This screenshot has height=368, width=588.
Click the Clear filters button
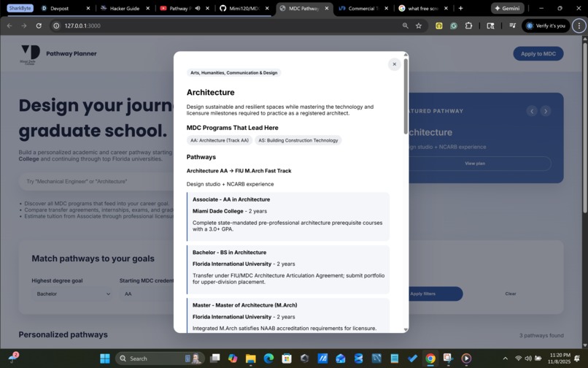[511, 294]
